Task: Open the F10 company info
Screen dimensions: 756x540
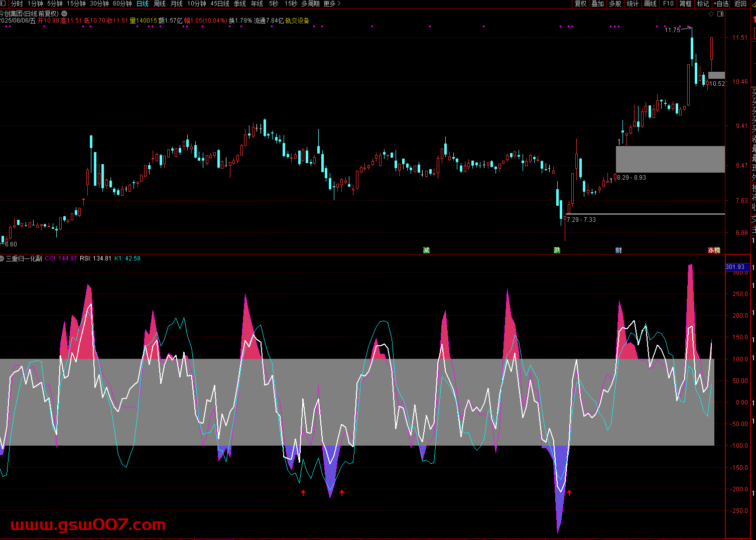Action: tap(668, 4)
